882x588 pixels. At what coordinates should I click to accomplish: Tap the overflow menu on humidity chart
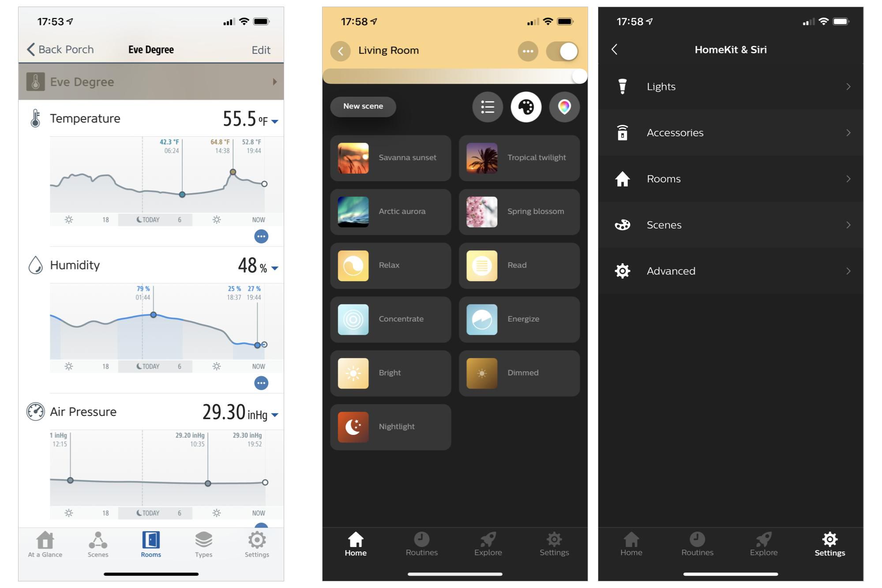coord(260,382)
